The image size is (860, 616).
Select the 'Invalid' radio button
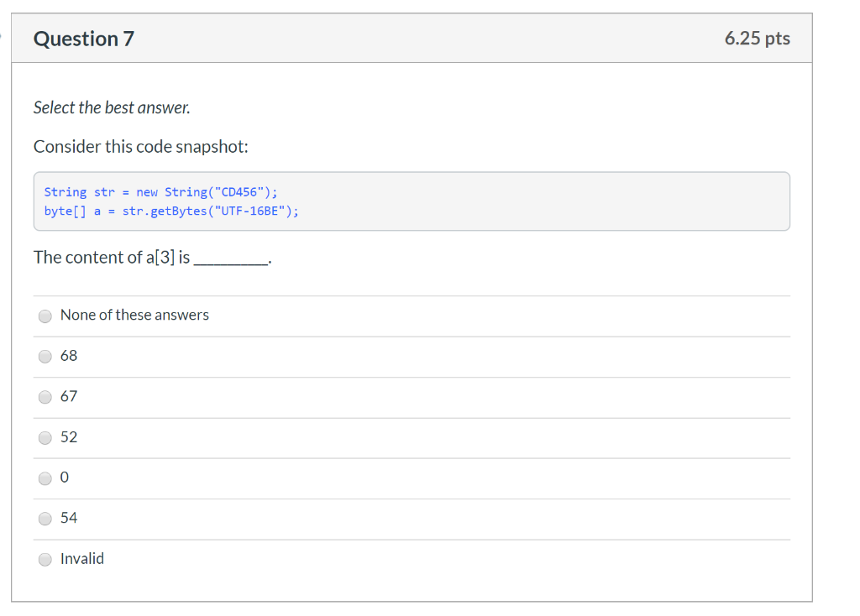pos(45,560)
